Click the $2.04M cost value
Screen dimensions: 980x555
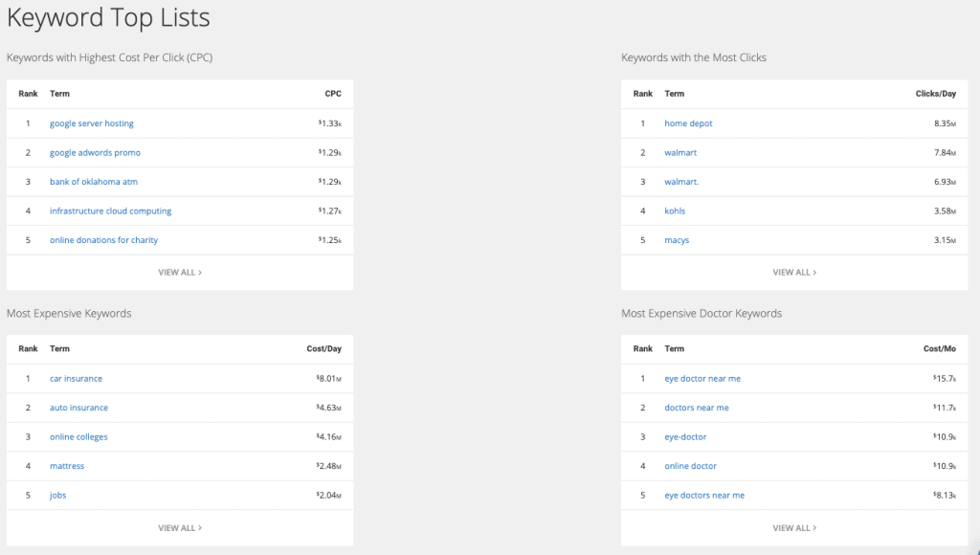[329, 495]
